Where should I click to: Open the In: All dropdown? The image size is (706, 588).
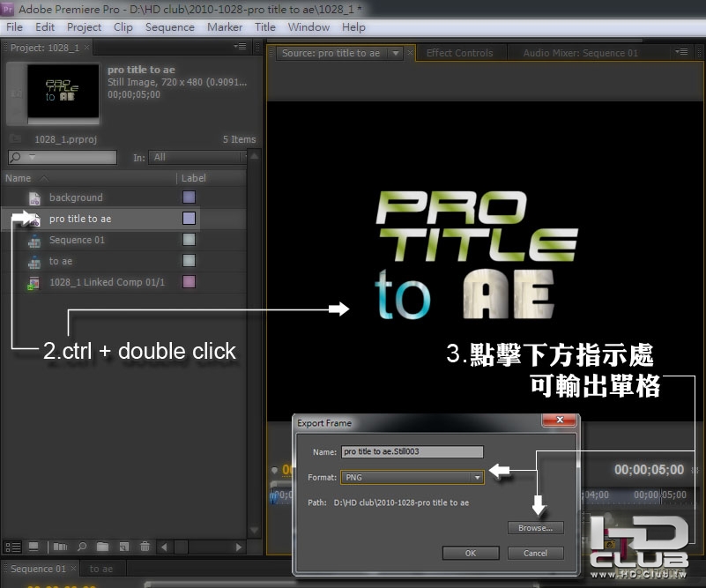tap(197, 157)
